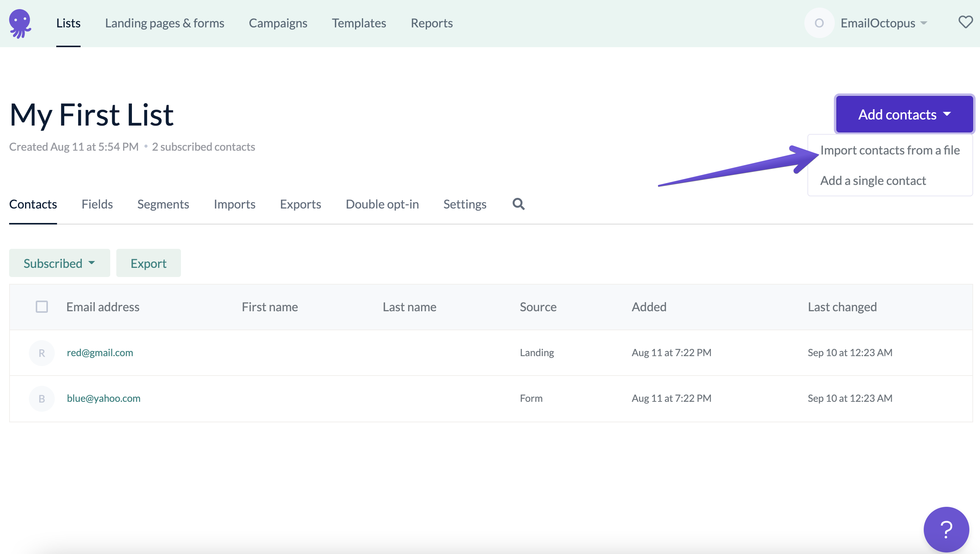Screen dimensions: 980x554
Task: Expand the Add contacts dropdown button
Action: [904, 114]
